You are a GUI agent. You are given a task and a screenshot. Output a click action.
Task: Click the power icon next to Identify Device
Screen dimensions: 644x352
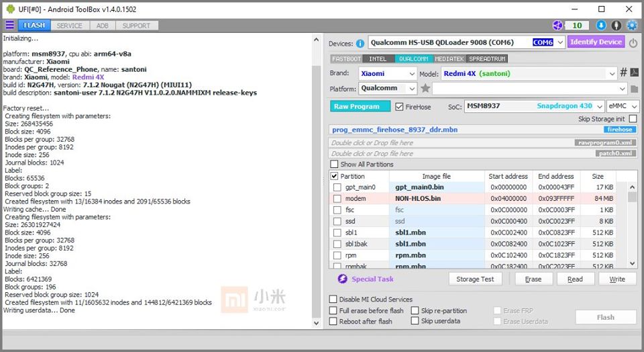tap(633, 43)
